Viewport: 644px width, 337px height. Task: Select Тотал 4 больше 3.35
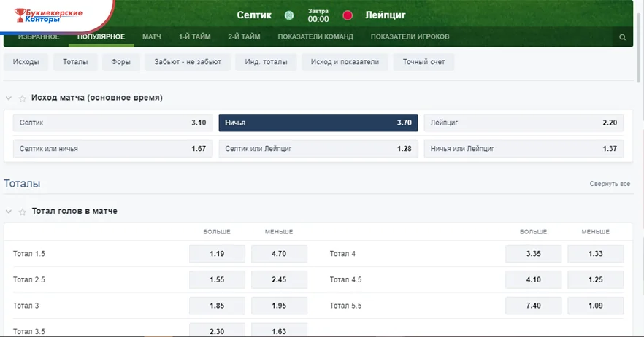point(534,254)
